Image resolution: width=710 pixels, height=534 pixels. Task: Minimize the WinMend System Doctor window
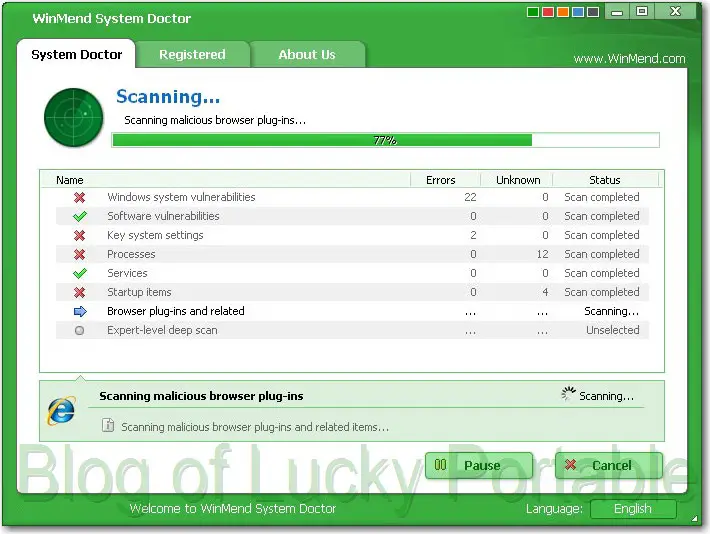tap(617, 12)
